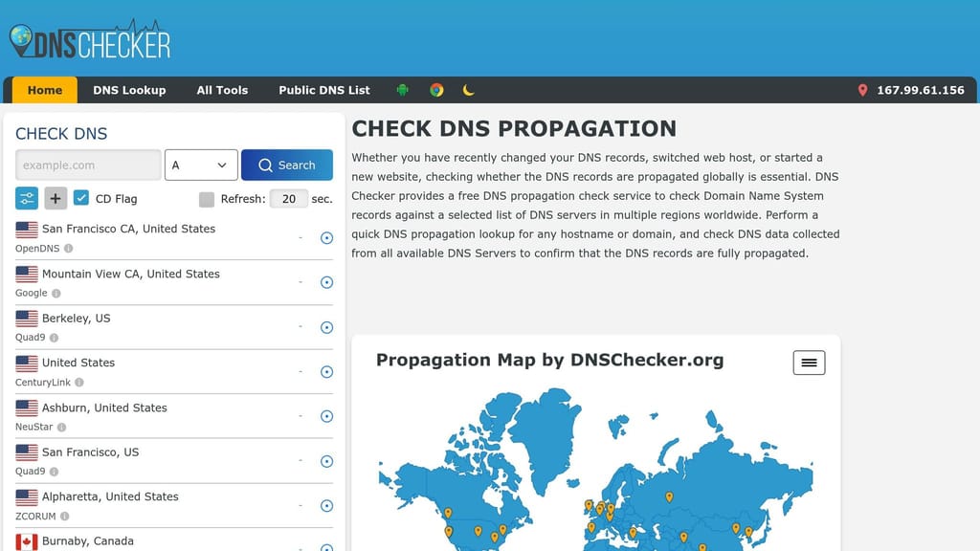Click the IP address 167.99.61.156
Viewport: 980px width, 551px height.
click(x=921, y=90)
